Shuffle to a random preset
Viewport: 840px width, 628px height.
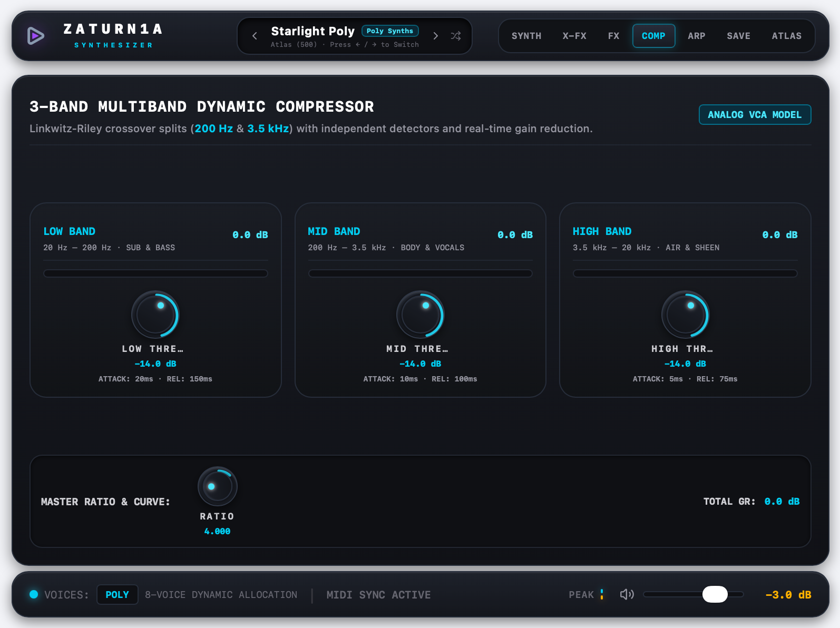pos(456,36)
